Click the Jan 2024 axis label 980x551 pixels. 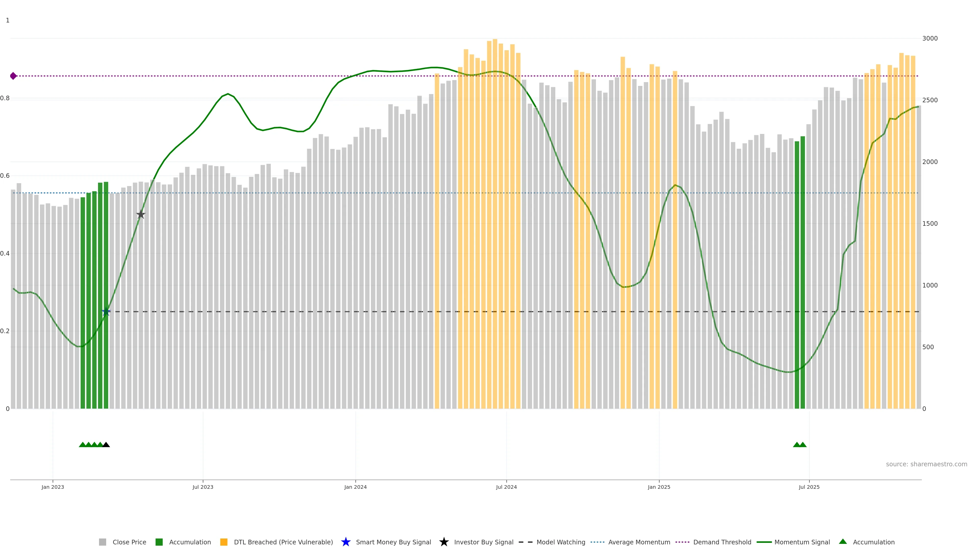point(355,487)
